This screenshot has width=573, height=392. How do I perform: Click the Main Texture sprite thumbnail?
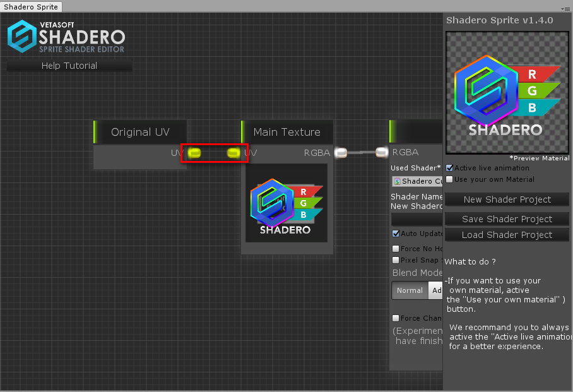(286, 203)
